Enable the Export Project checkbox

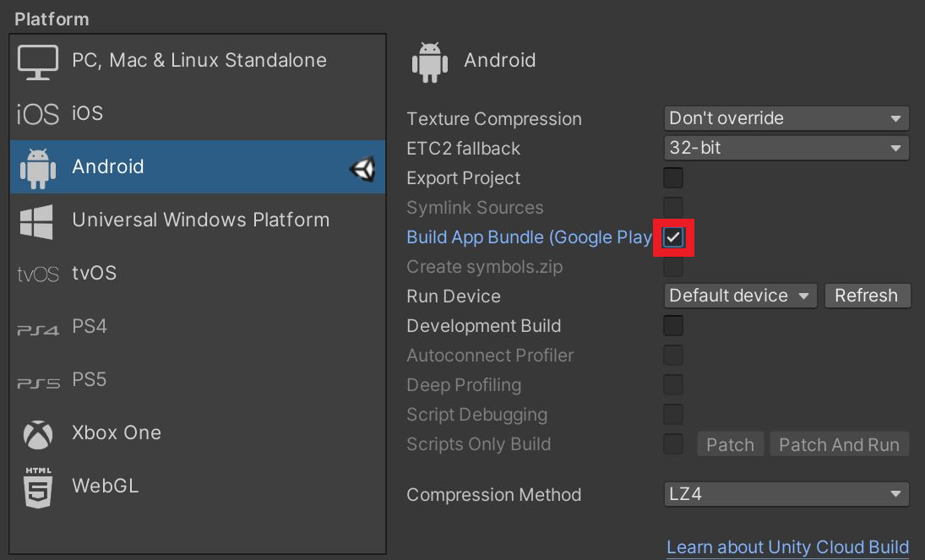[673, 178]
